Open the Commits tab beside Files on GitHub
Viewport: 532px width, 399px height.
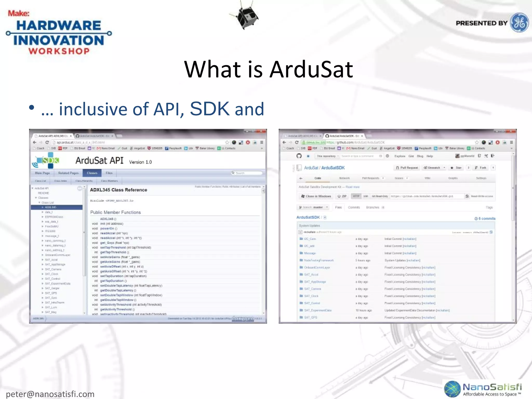(354, 207)
